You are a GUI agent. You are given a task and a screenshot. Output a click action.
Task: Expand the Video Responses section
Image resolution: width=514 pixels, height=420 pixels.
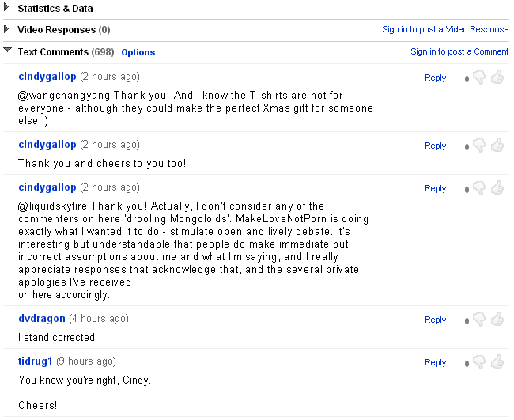(7, 30)
